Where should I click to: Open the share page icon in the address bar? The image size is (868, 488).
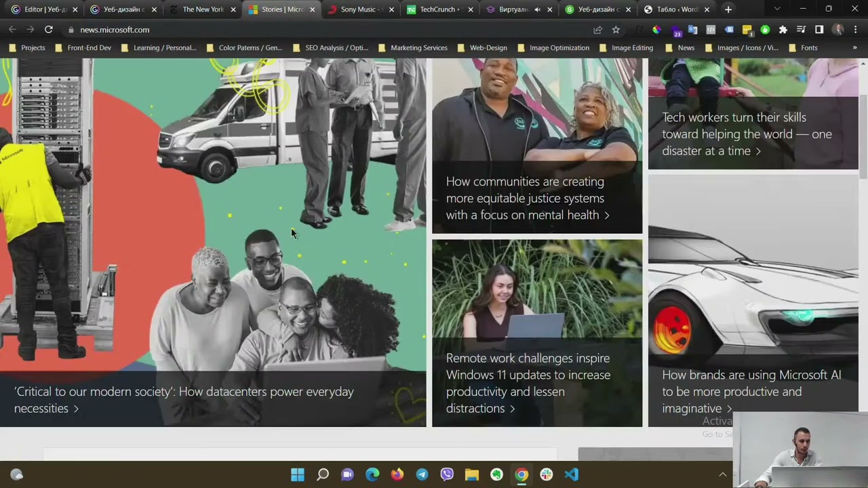coord(597,30)
